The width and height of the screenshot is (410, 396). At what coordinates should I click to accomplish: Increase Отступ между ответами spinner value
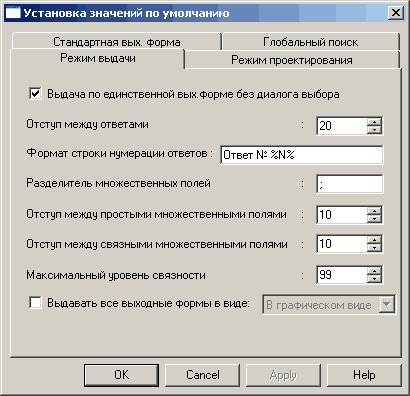[374, 121]
